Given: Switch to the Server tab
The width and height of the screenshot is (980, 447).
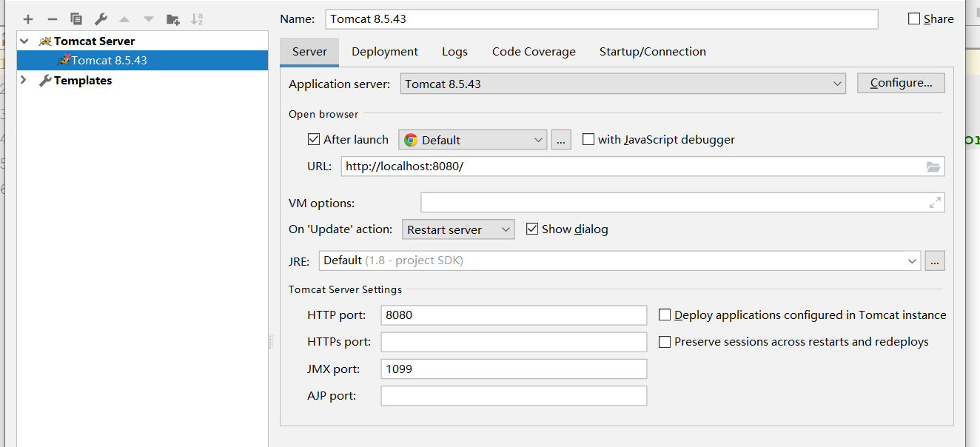Looking at the screenshot, I should [309, 52].
